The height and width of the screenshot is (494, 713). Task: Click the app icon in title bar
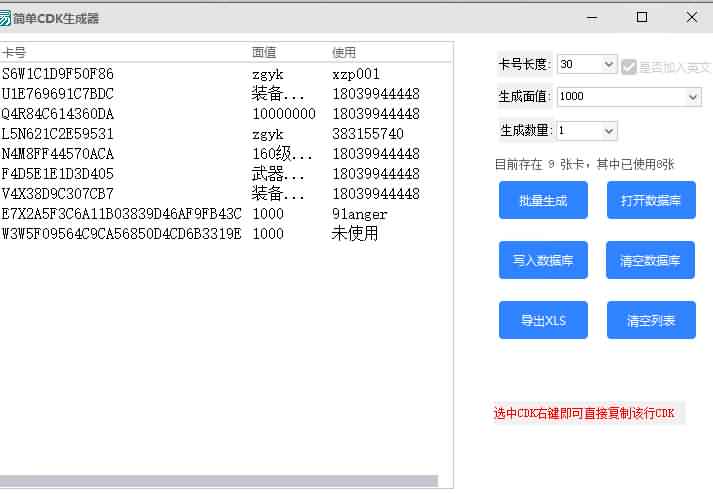7,18
